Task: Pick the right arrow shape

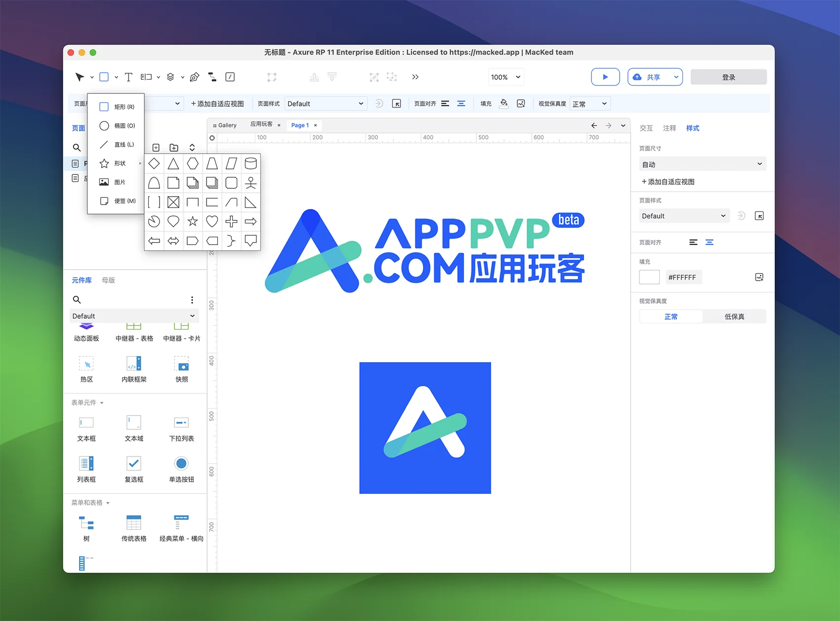Action: pyautogui.click(x=251, y=221)
